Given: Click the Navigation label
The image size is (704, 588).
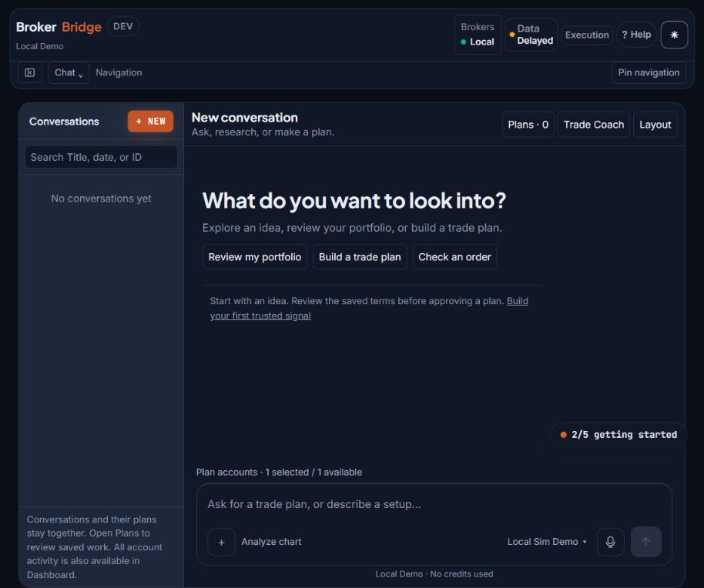Looking at the screenshot, I should coord(119,72).
